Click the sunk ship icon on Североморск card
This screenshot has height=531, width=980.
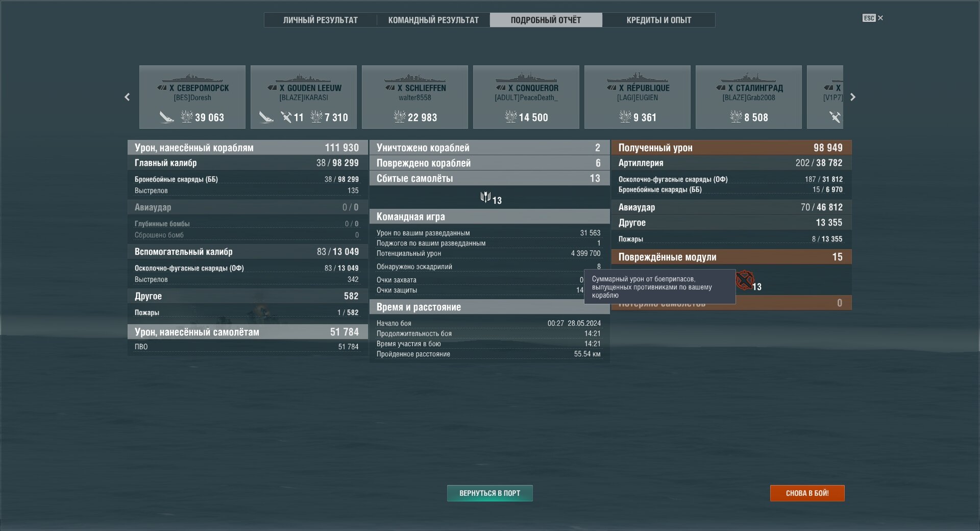(166, 117)
